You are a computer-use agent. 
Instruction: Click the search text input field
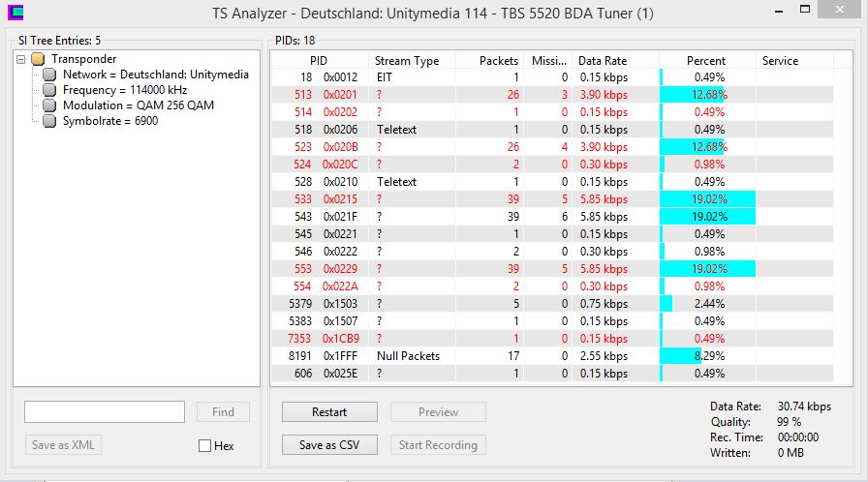(x=105, y=412)
